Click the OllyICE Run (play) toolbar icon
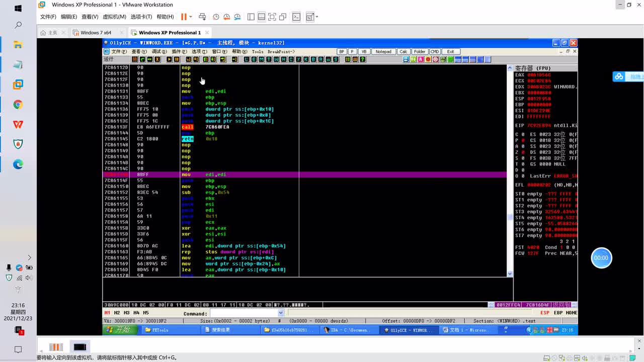644x362 pixels. coord(169,59)
